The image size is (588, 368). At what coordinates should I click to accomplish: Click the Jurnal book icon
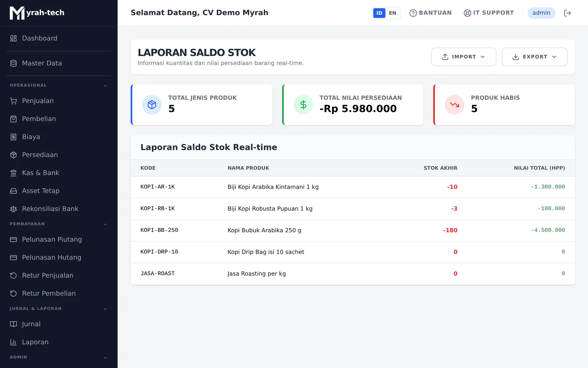point(13,324)
